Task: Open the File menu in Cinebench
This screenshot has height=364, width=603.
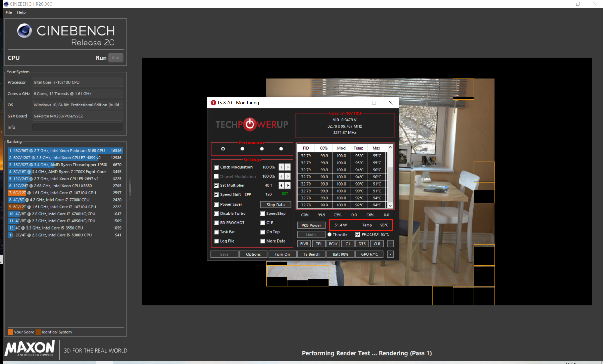Action: (8, 12)
